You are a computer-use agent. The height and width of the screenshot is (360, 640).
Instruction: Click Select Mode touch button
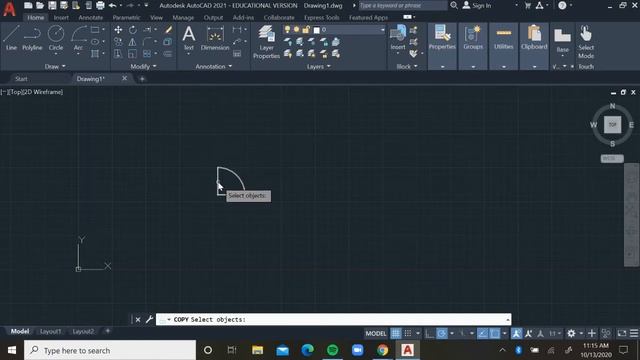[586, 43]
